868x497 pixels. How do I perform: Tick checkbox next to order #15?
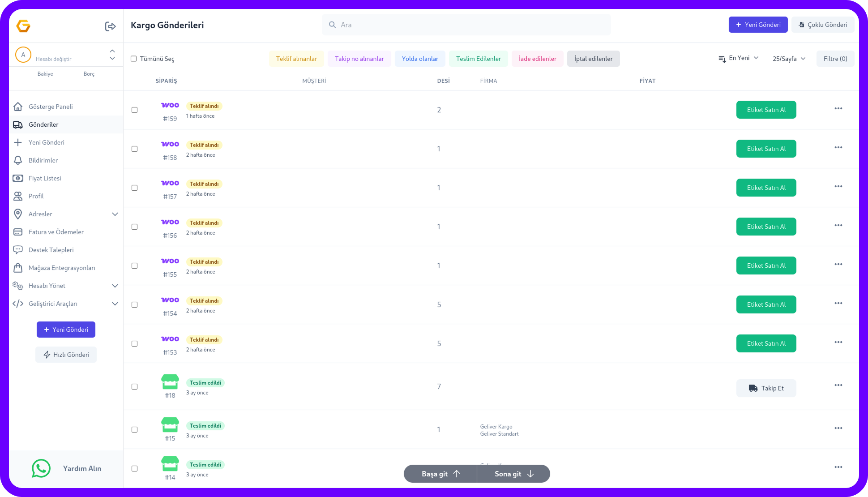[x=134, y=429]
